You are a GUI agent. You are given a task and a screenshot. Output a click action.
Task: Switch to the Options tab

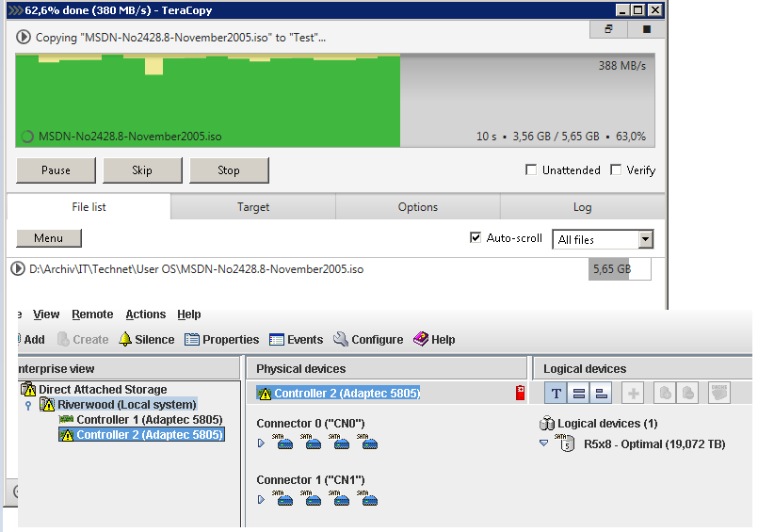pyautogui.click(x=418, y=207)
